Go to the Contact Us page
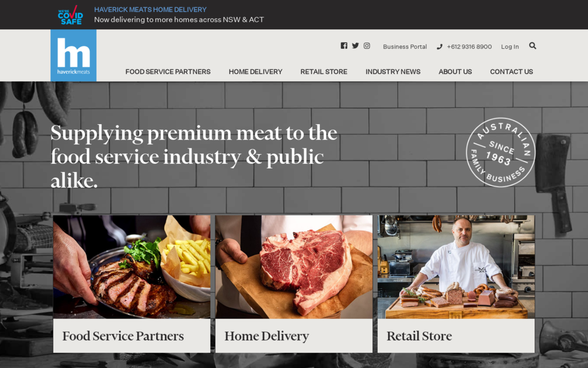The height and width of the screenshot is (368, 588). click(512, 71)
